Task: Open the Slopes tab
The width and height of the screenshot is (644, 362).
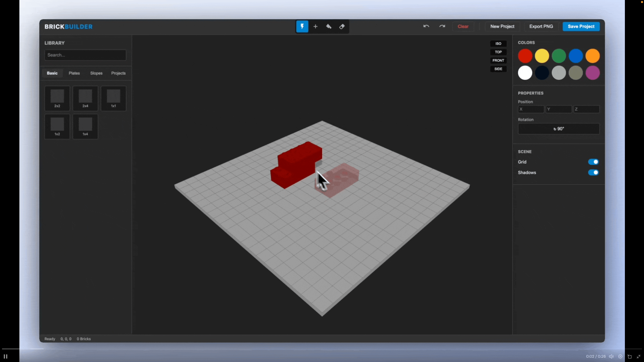Action: click(96, 73)
